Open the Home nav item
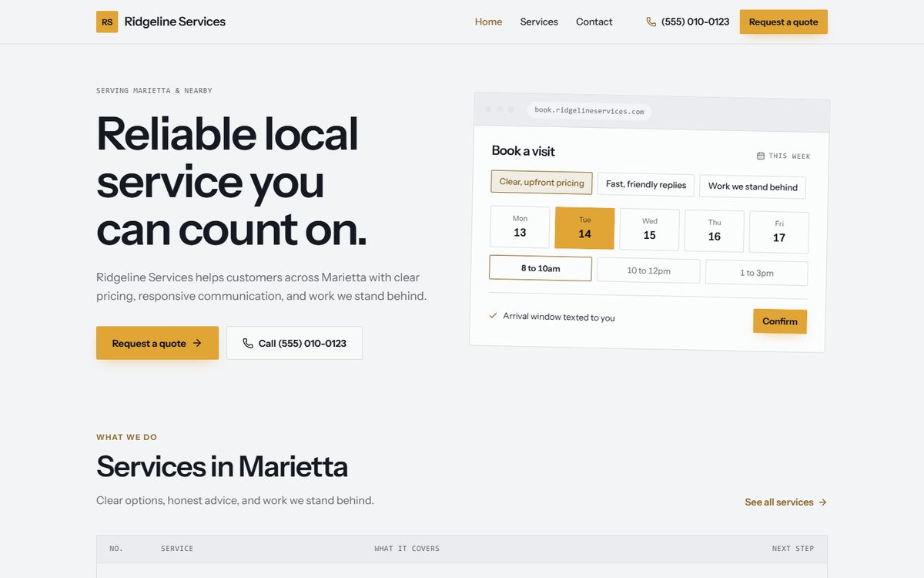Screen dimensions: 924x578 click(x=488, y=22)
